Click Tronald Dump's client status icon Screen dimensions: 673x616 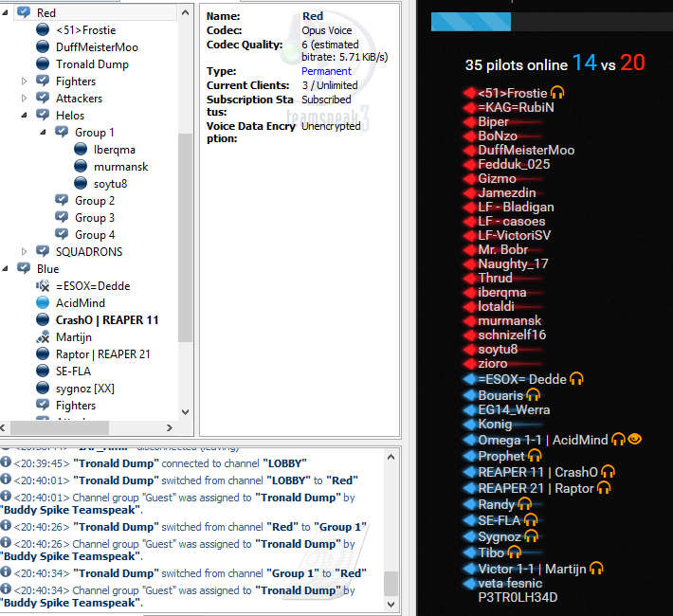tap(43, 63)
